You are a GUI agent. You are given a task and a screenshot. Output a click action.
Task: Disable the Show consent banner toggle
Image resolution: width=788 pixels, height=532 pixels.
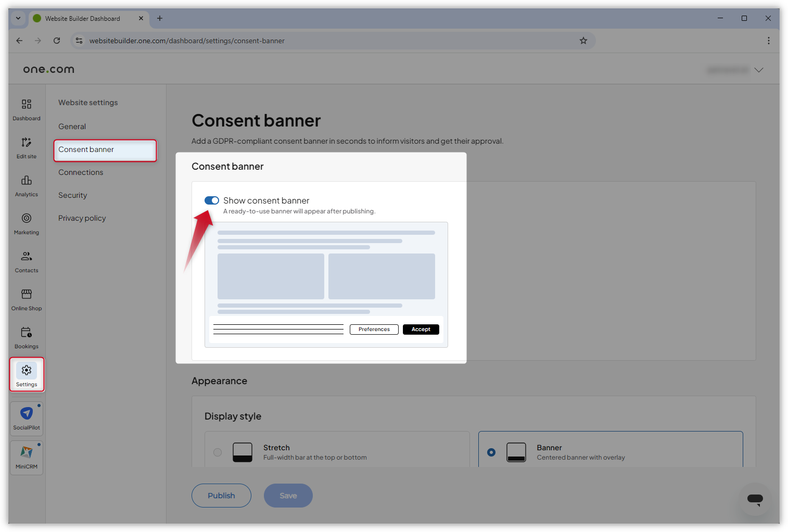(x=212, y=200)
